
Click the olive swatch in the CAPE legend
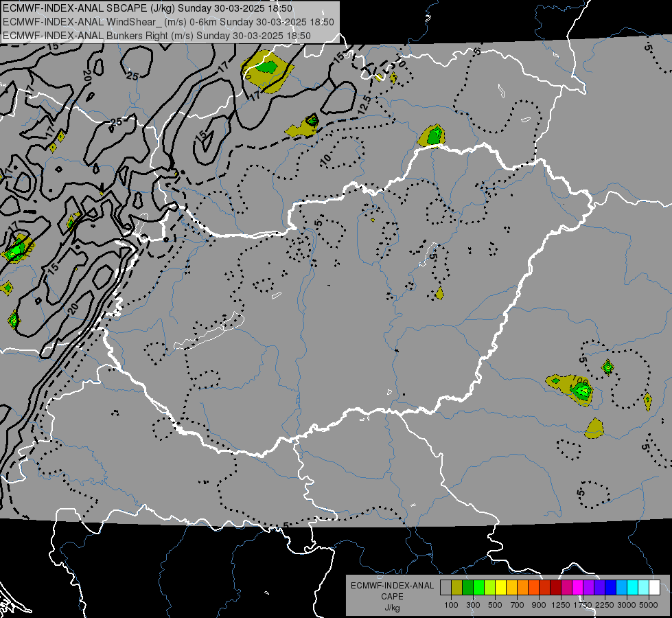click(457, 587)
